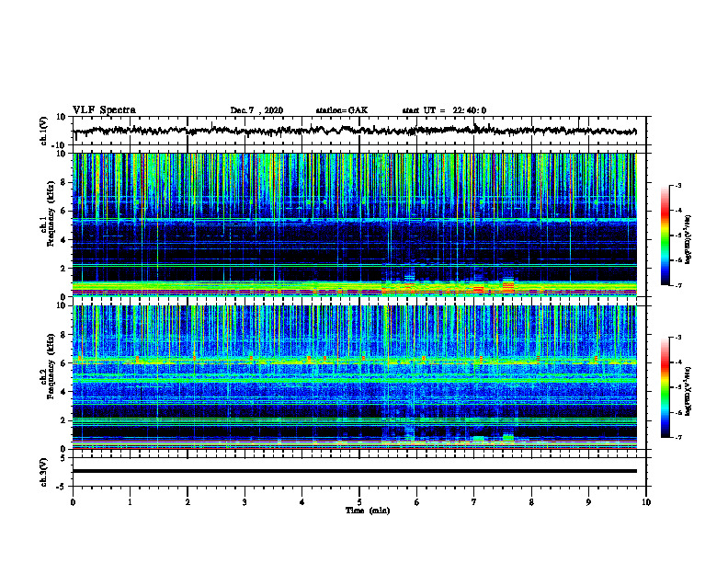
Task: Click the ch.2 "Frequency (kHz)" axis label
Action: point(51,366)
